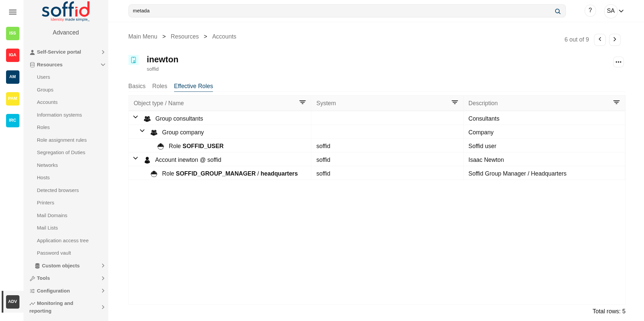This screenshot has height=321, width=644.
Task: Select the IGA module icon
Action: [13, 55]
